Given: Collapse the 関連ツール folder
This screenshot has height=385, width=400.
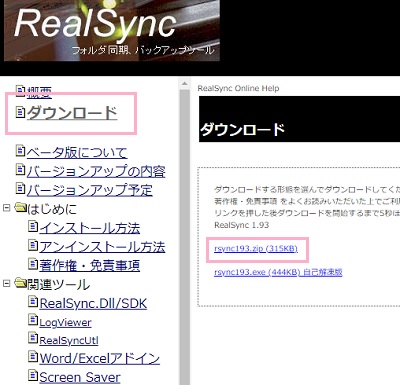Looking at the screenshot, I should pyautogui.click(x=6, y=283).
